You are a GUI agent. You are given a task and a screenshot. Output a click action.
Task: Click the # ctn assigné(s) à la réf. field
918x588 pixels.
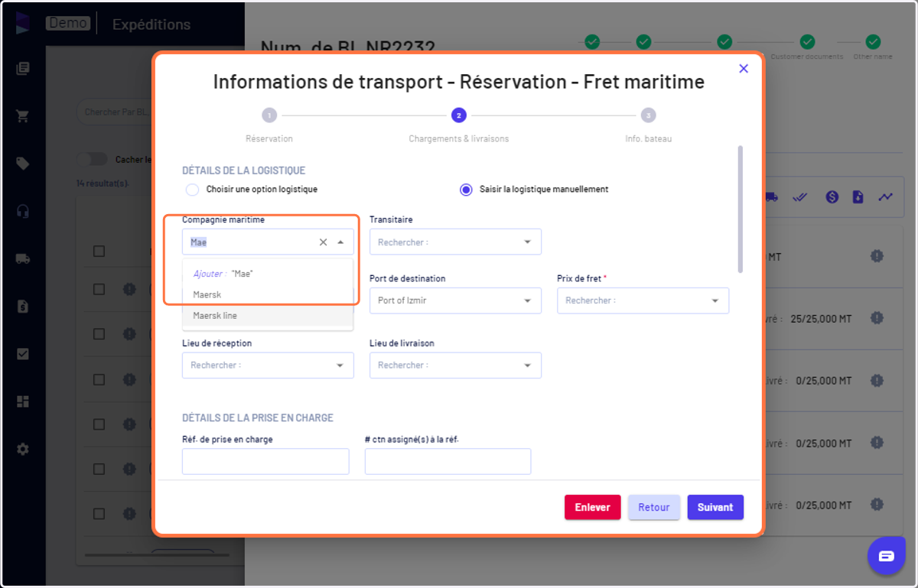pos(448,461)
